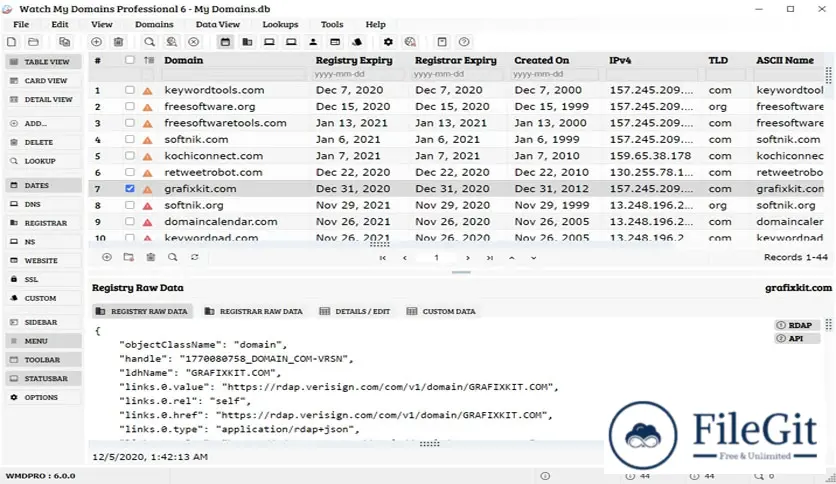Click the folder icon below the table
This screenshot has height=484, width=836.
point(128,257)
